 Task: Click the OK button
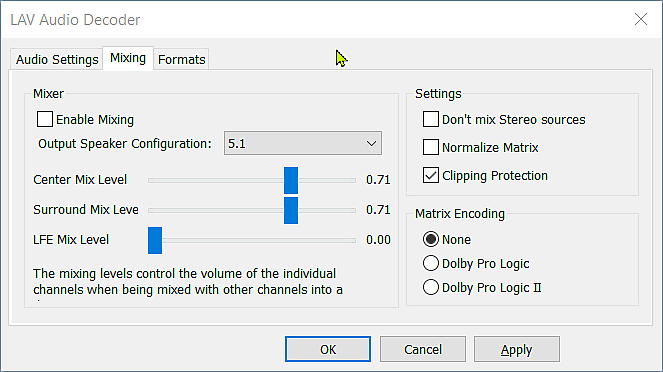(x=328, y=349)
